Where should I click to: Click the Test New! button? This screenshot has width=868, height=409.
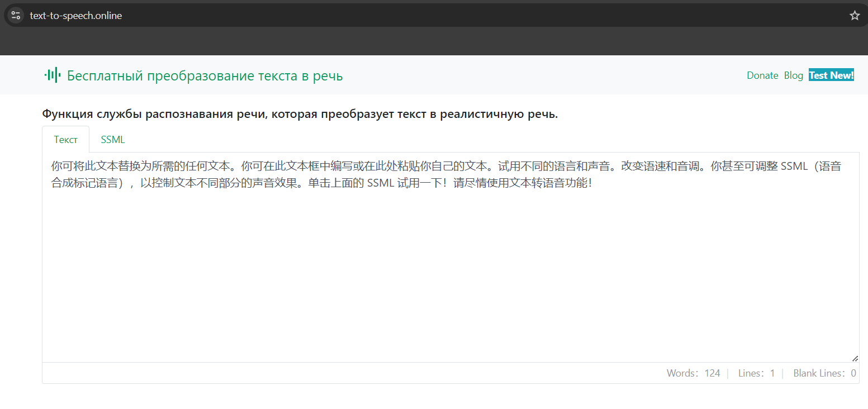coord(831,75)
